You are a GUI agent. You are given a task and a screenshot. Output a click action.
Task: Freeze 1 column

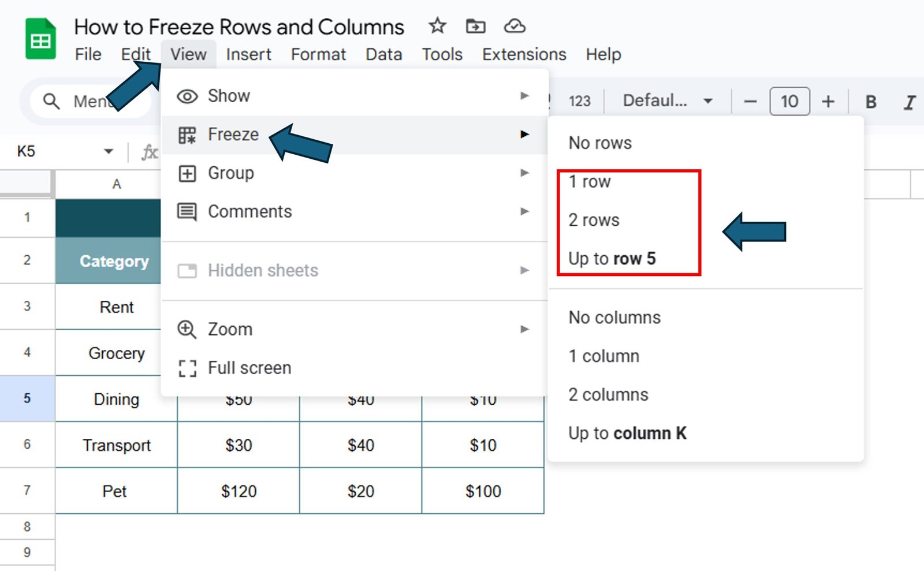[705, 357]
